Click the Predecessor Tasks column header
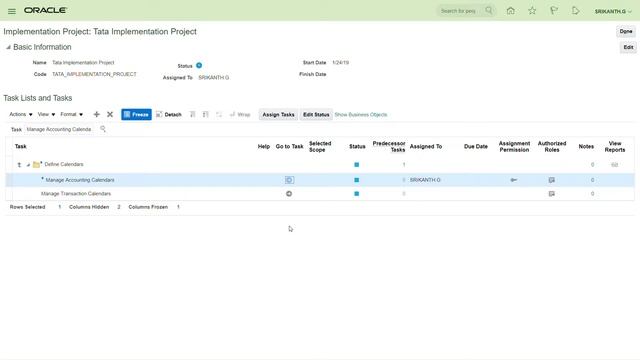Image resolution: width=640 pixels, height=360 pixels. pyautogui.click(x=389, y=147)
